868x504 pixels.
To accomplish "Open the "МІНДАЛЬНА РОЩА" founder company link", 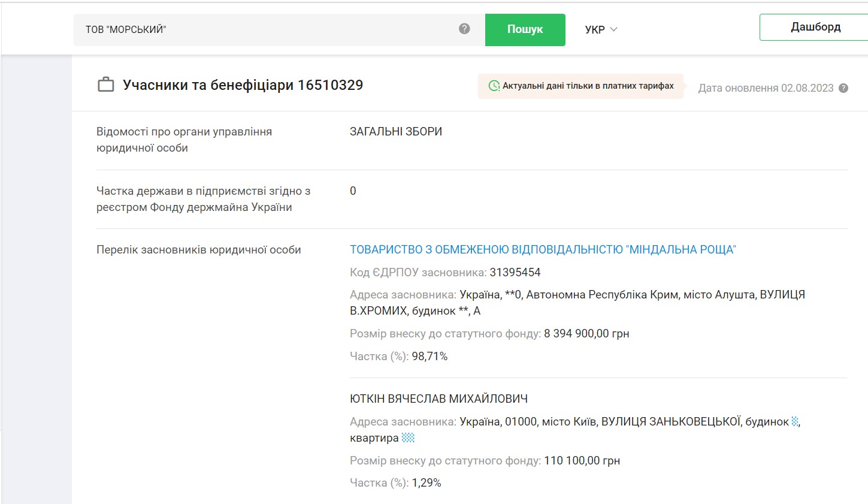I will 542,250.
